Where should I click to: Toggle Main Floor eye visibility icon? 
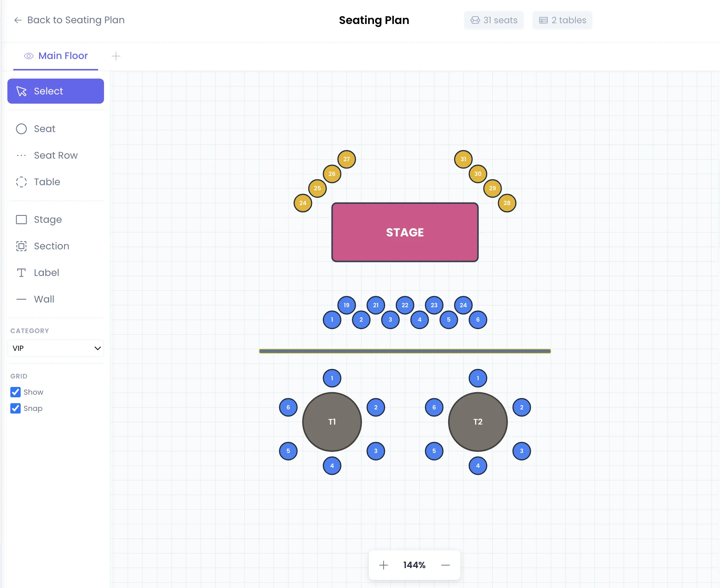(28, 56)
